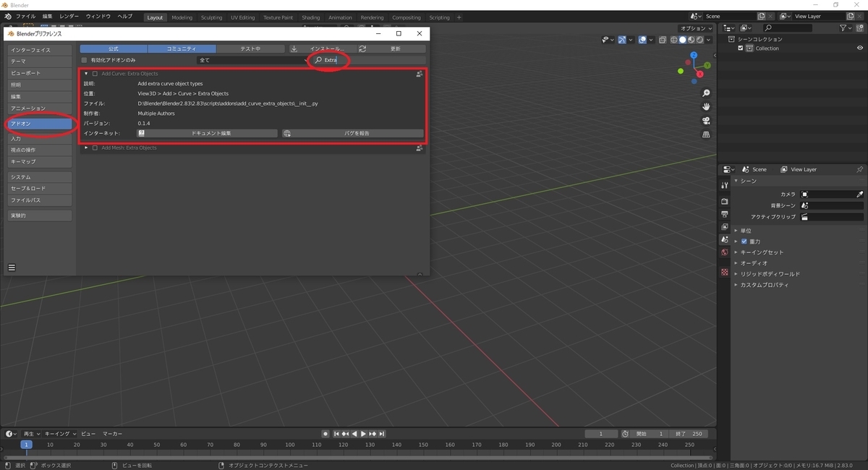Switch to the Sculpting workspace tab
Image resolution: width=868 pixels, height=470 pixels.
[x=211, y=17]
